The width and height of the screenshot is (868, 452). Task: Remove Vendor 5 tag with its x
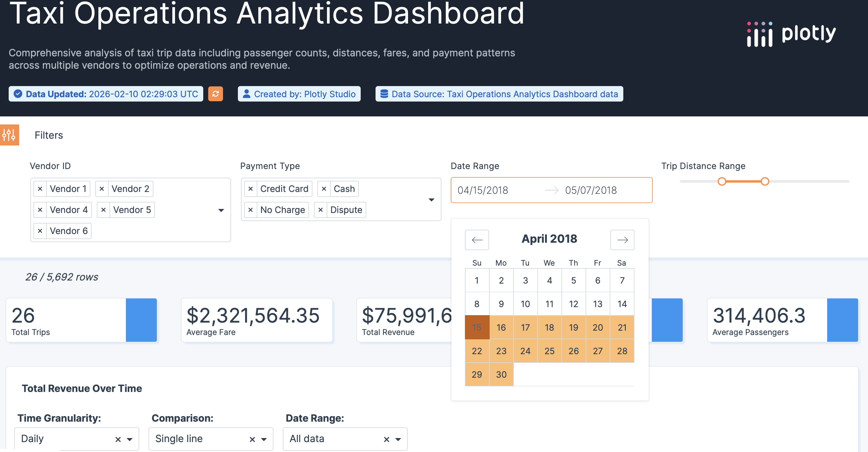coord(103,210)
